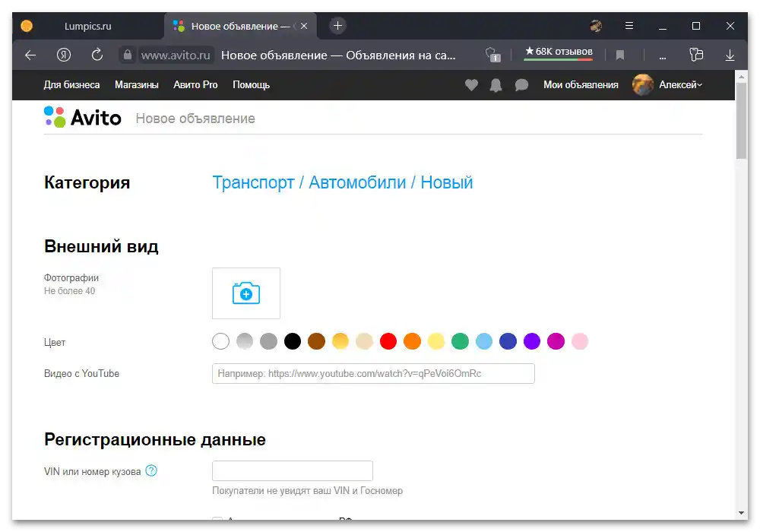Click the Внешний вид heading
The image size is (760, 532).
tap(101, 246)
